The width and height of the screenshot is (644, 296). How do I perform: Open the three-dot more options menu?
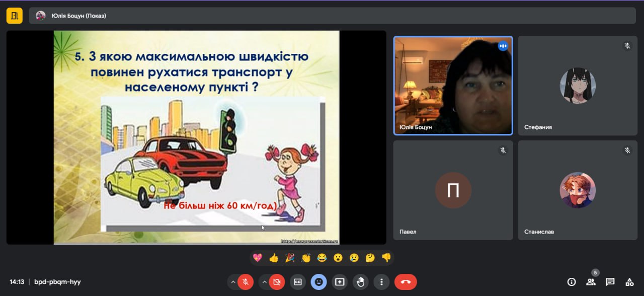pyautogui.click(x=382, y=282)
